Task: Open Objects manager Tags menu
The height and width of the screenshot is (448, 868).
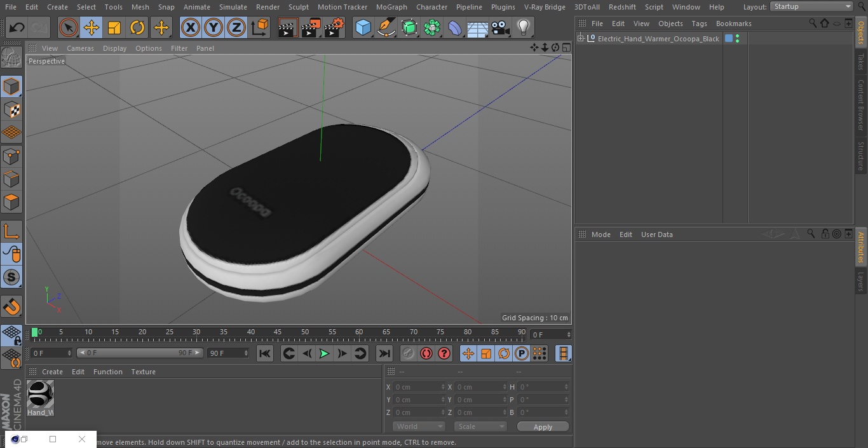Action: coord(699,24)
